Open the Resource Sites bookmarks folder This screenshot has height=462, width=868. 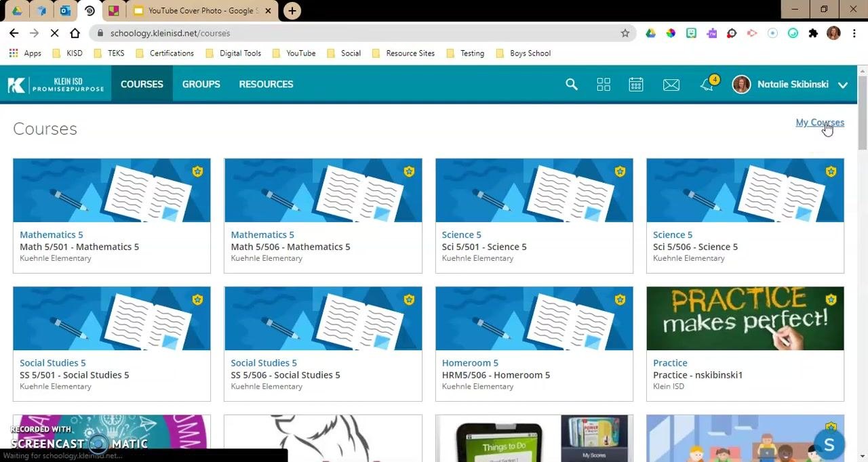click(403, 53)
